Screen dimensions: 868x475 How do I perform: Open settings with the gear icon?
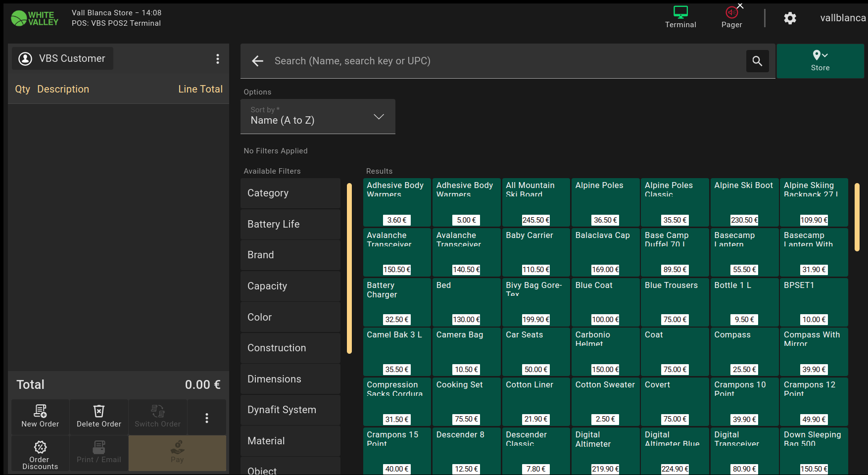pyautogui.click(x=790, y=18)
